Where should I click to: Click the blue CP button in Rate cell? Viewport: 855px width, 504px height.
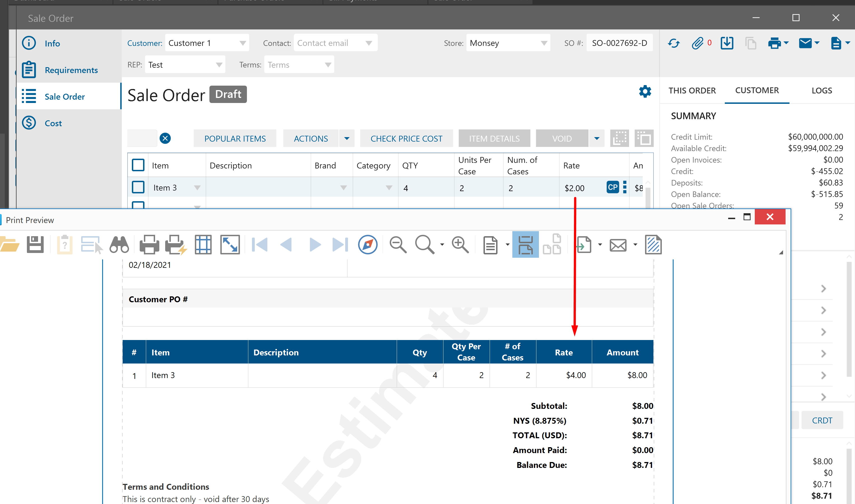pos(613,187)
